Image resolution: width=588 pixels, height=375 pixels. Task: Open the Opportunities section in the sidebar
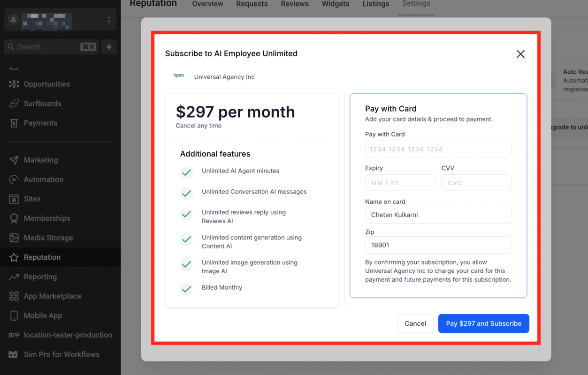46,84
